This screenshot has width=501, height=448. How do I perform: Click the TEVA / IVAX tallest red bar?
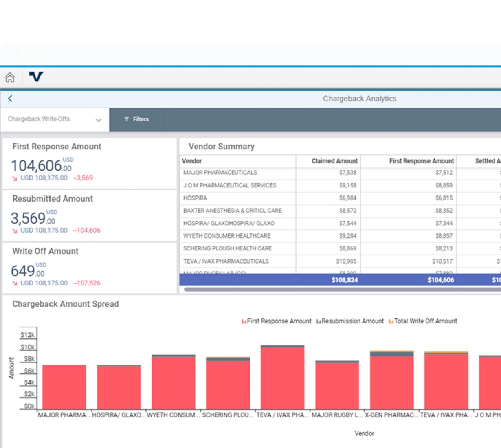click(282, 378)
